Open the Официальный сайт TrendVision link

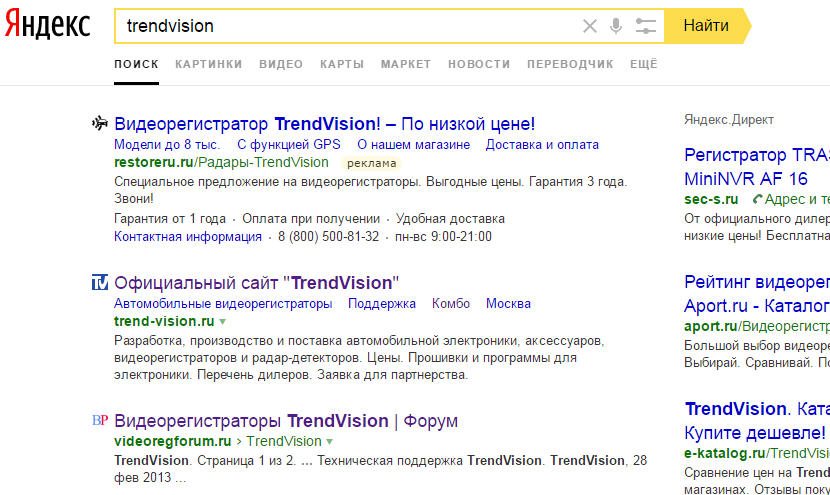coord(256,283)
